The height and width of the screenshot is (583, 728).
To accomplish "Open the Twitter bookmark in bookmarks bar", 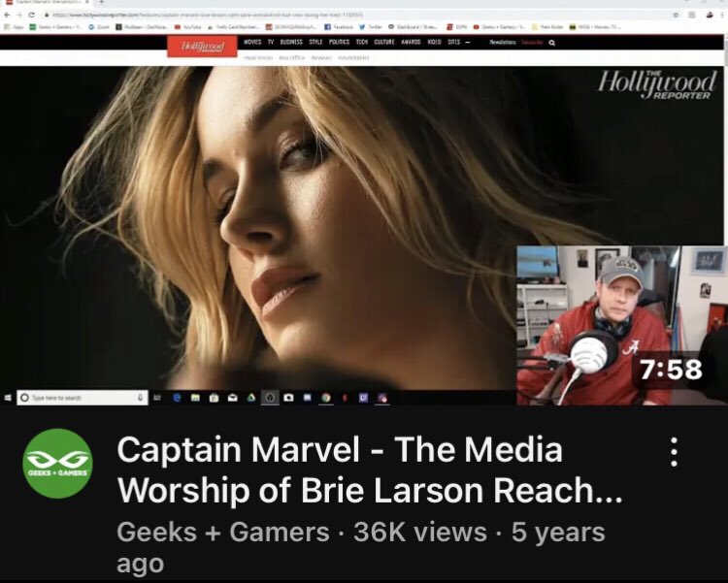I will coord(370,27).
